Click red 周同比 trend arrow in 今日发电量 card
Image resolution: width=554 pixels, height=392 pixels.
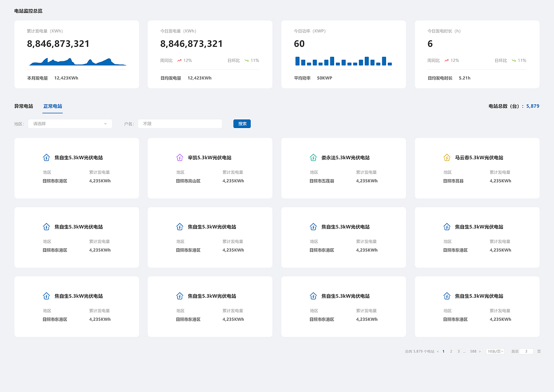tap(179, 61)
